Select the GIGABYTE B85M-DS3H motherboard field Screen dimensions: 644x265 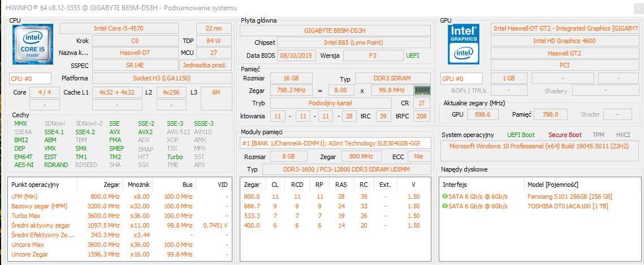point(335,31)
